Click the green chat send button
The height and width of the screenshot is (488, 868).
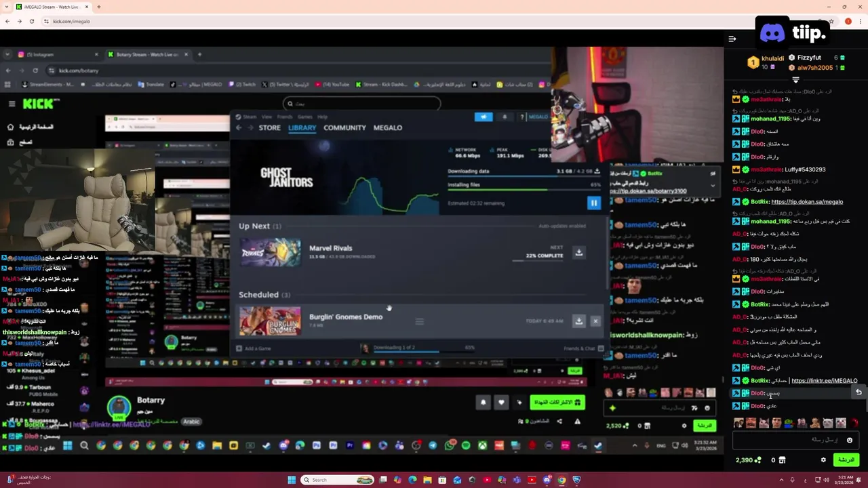coord(846,460)
